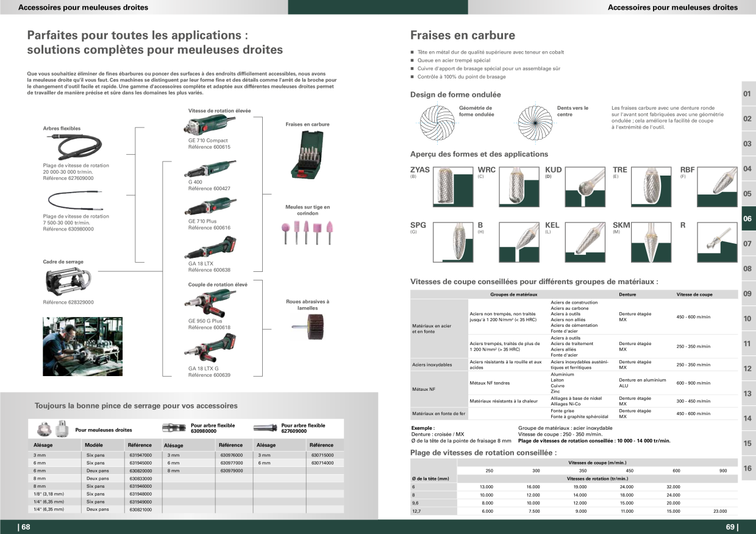Click the 'Référence 628329000' text
Screen dimensions: 756x534
[x=68, y=302]
